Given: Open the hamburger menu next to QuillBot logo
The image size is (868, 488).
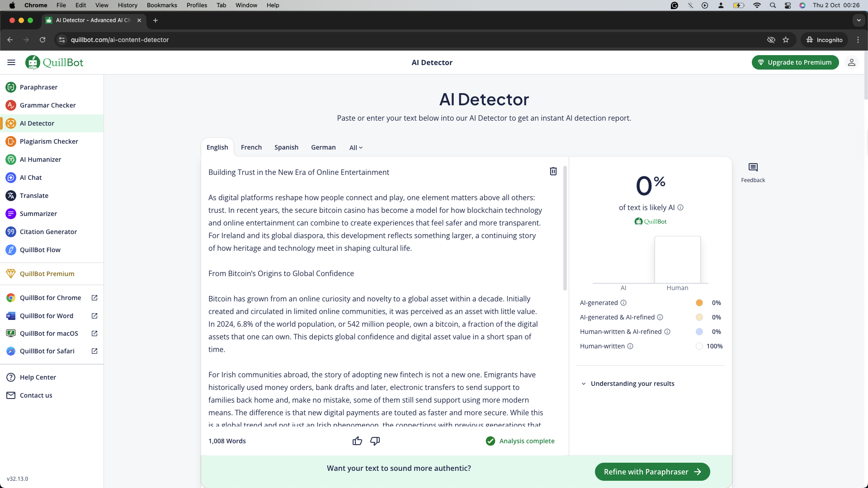Looking at the screenshot, I should (x=11, y=62).
